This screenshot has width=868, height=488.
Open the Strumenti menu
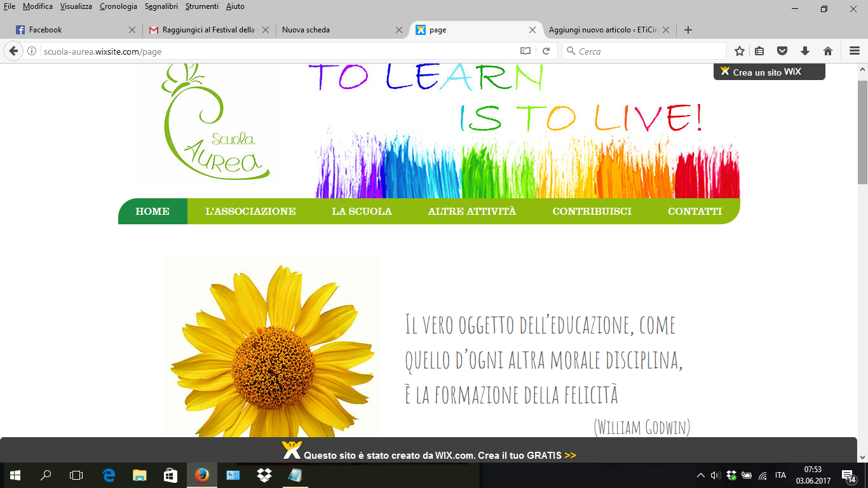coord(202,6)
